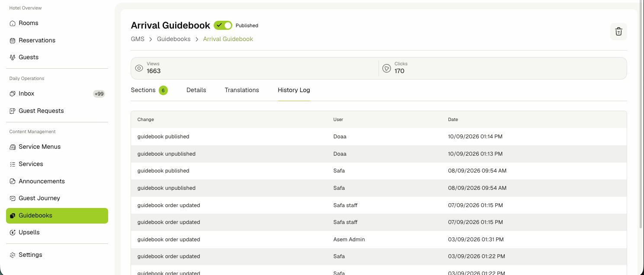Screen dimensions: 644x275
Task: Switch to the Details tab
Action: point(196,90)
